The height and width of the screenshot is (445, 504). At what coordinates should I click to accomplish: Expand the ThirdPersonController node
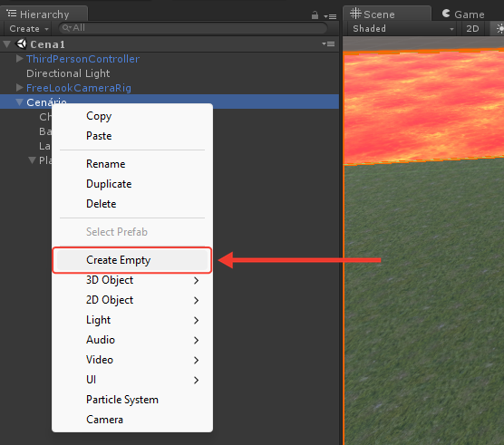tap(19, 59)
